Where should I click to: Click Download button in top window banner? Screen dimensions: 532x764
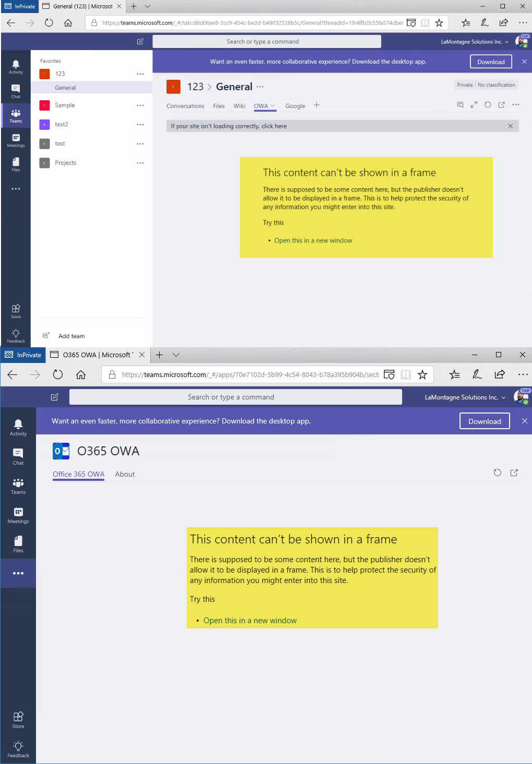491,62
